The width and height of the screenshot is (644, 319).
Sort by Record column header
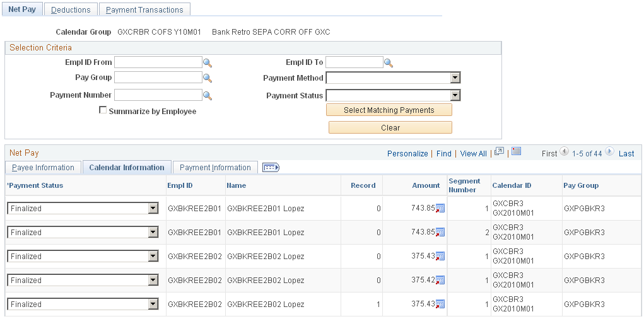coord(363,185)
